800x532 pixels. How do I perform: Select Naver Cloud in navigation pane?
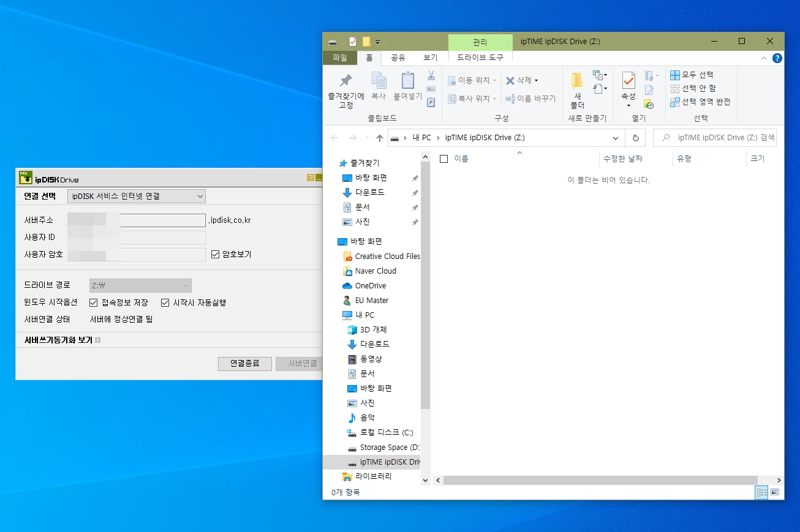coord(369,271)
